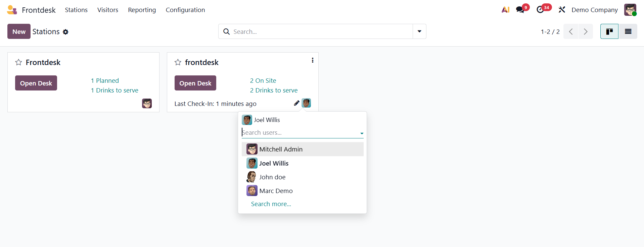Click the debug tools wrench icon
The width and height of the screenshot is (644, 247).
pyautogui.click(x=562, y=10)
